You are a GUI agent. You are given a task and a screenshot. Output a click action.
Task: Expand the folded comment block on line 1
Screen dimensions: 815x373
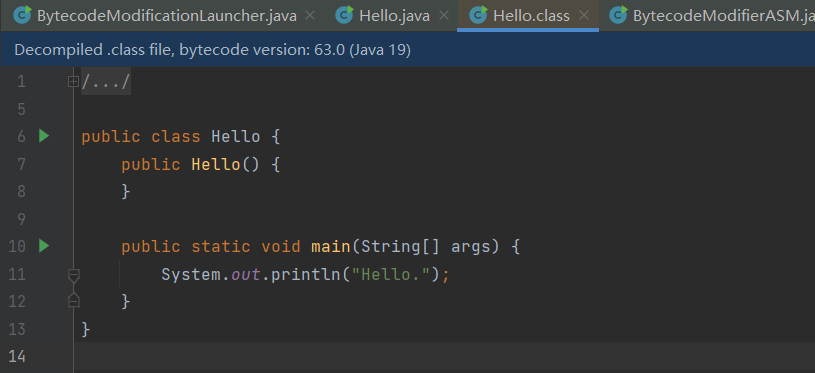pyautogui.click(x=73, y=82)
